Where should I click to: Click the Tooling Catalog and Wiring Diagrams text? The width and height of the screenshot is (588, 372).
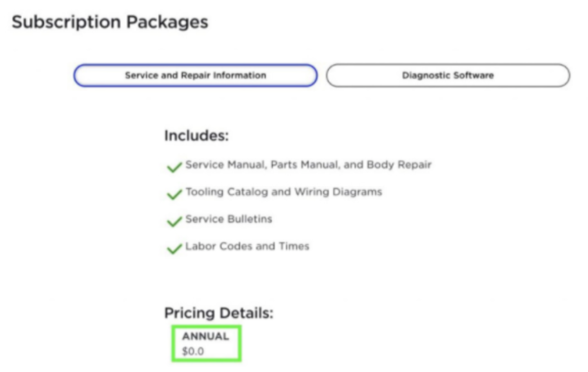[x=284, y=192]
